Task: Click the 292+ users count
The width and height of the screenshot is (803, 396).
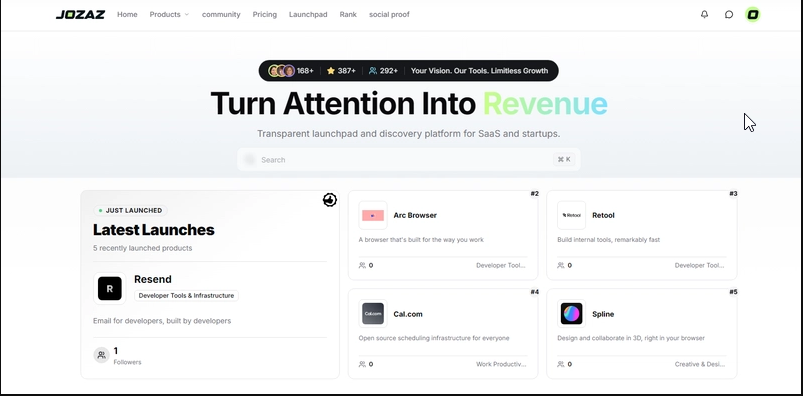Action: tap(389, 71)
